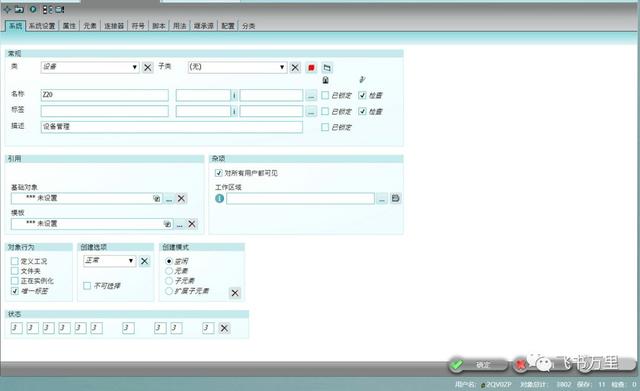This screenshot has height=391, width=640.
Task: Switch to the 连接器 tab
Action: click(x=114, y=26)
